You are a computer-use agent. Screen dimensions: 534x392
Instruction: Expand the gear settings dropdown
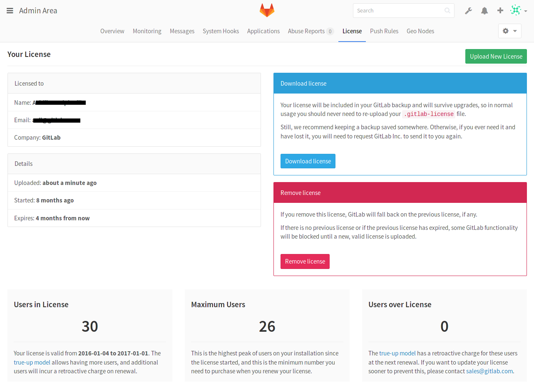(509, 31)
